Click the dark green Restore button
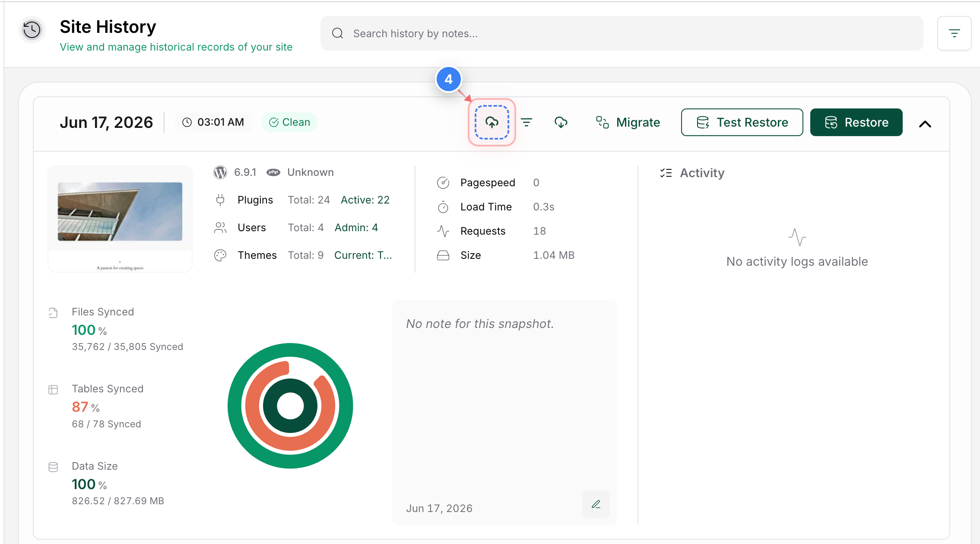Viewport: 980px width, 544px height. 856,122
